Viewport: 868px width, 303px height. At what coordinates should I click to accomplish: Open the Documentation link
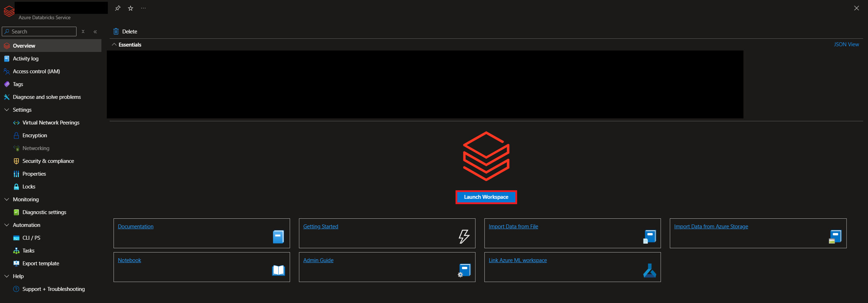pyautogui.click(x=136, y=227)
